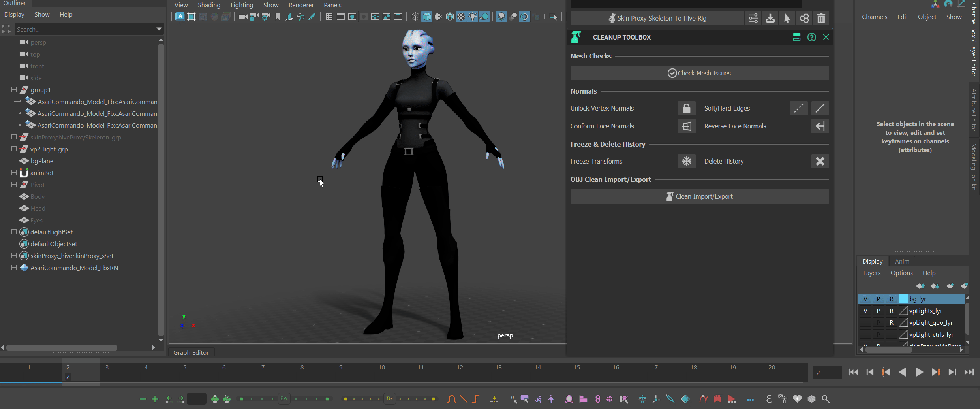Open the viewport Lighting menu
This screenshot has height=409, width=980.
(242, 5)
